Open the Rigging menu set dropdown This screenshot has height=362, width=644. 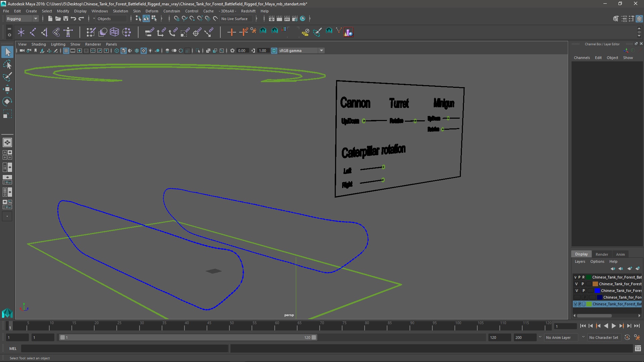pyautogui.click(x=22, y=19)
